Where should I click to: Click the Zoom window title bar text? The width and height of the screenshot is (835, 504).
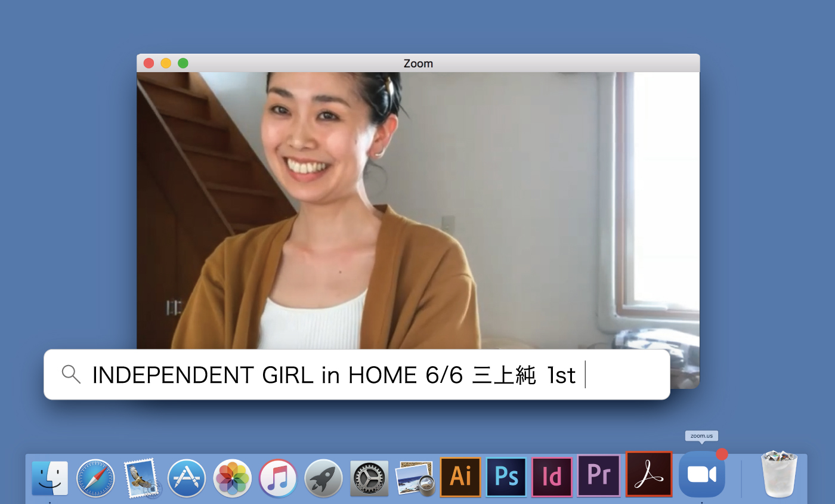point(418,63)
